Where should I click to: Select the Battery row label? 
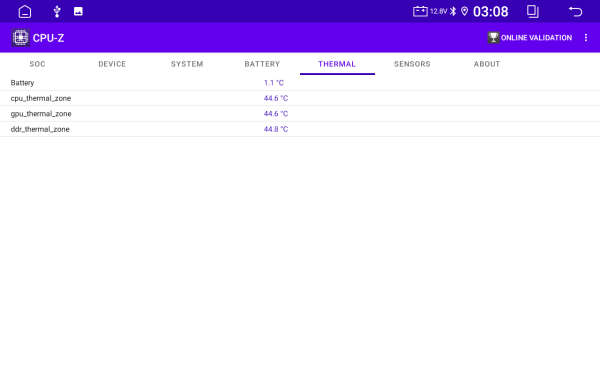(22, 83)
